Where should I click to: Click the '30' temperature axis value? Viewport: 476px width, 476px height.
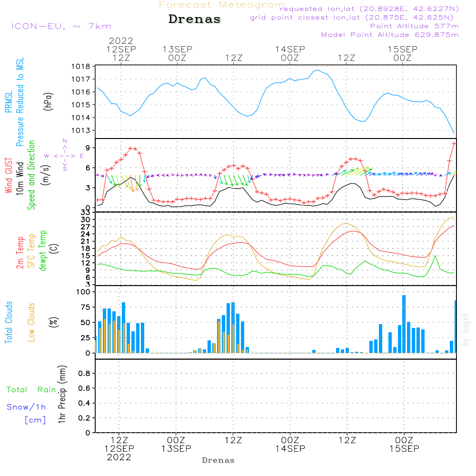86,219
